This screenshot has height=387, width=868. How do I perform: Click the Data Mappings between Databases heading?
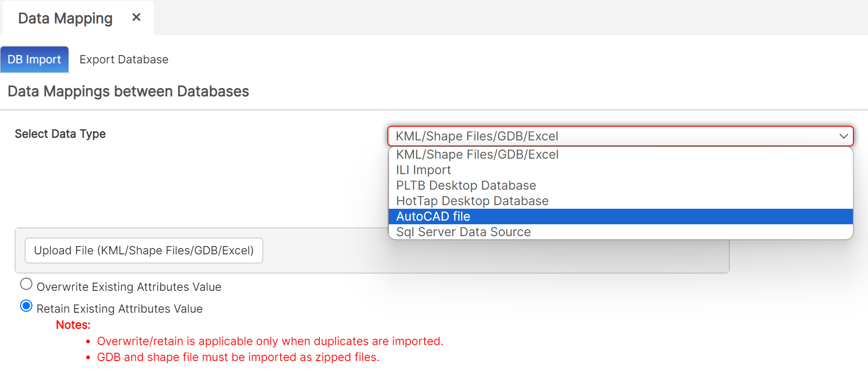[x=128, y=92]
